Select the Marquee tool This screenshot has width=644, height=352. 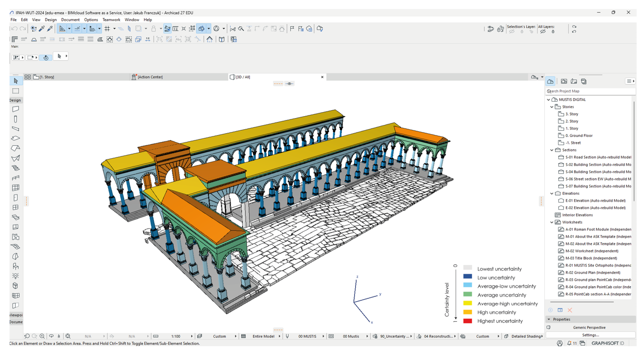(x=15, y=91)
